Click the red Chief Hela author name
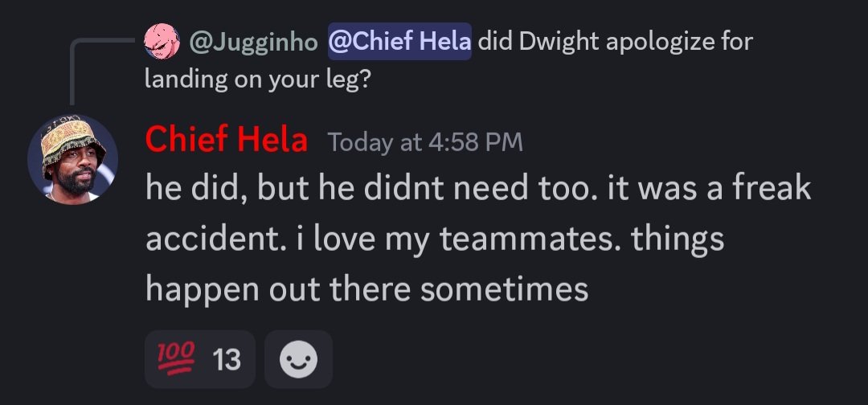The width and height of the screenshot is (868, 405). (x=227, y=141)
